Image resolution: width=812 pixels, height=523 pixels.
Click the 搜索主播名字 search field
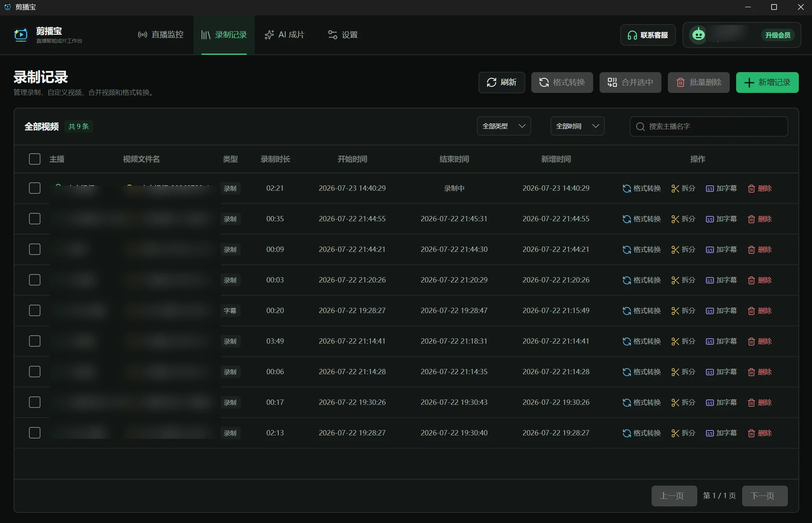coord(709,126)
